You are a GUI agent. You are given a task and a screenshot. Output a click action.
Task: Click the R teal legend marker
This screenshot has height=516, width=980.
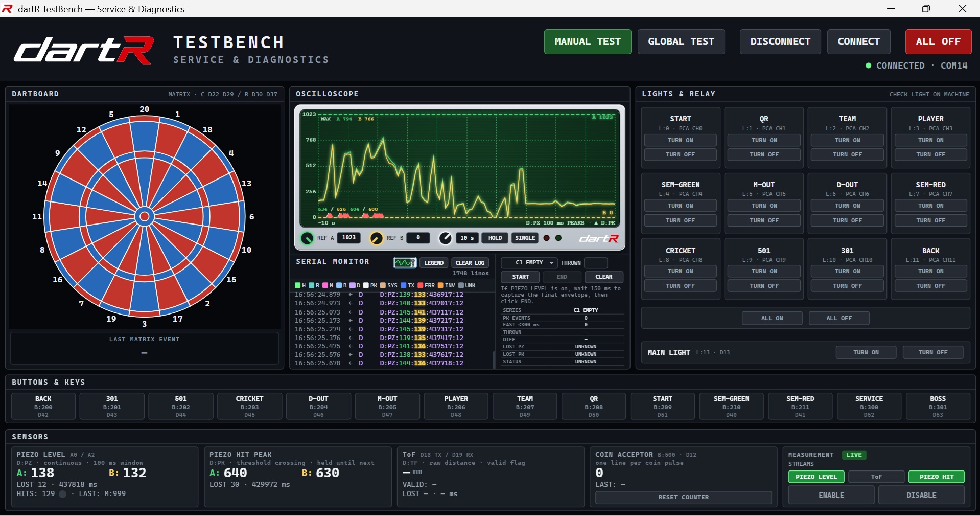click(311, 285)
